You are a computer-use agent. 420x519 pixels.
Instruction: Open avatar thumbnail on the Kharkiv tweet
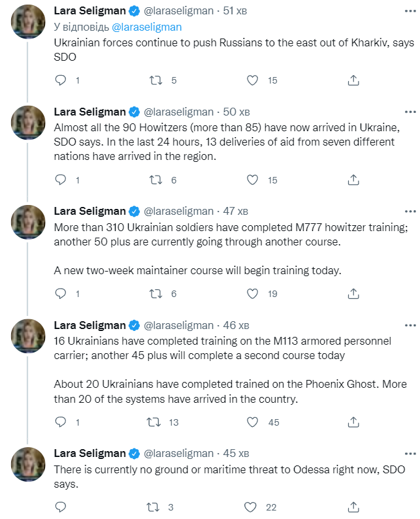(x=28, y=22)
